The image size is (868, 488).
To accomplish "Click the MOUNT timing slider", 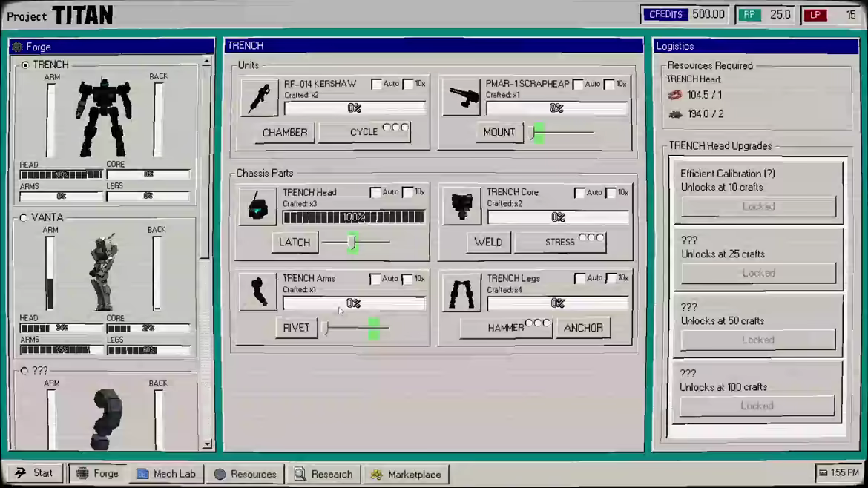I will tap(561, 133).
